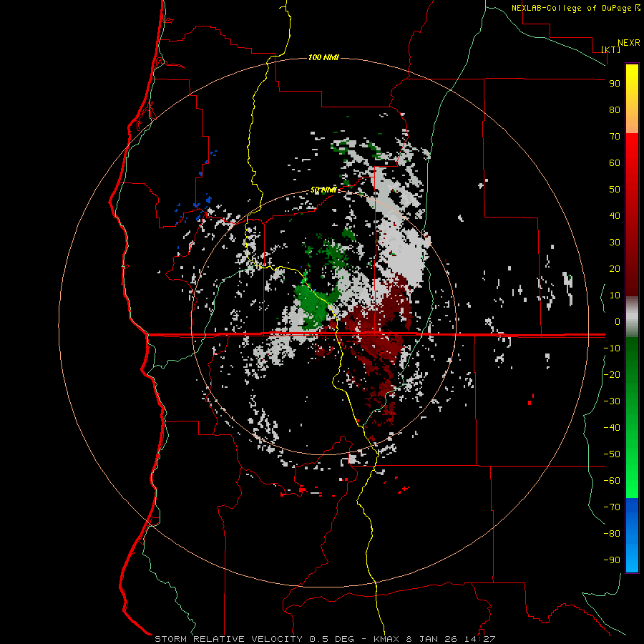Click the 100 NMI range ring label

pyautogui.click(x=323, y=57)
